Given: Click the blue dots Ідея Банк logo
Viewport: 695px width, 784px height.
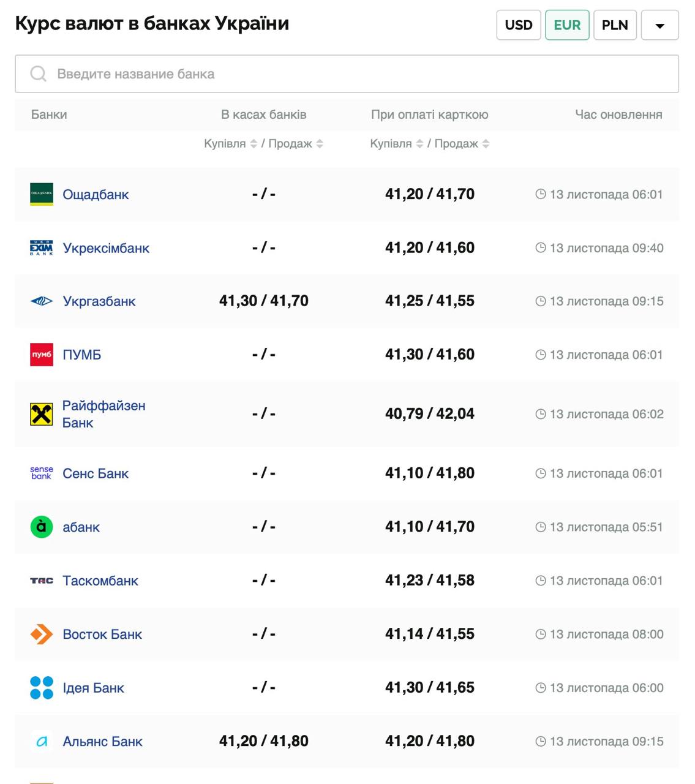Looking at the screenshot, I should (42, 687).
